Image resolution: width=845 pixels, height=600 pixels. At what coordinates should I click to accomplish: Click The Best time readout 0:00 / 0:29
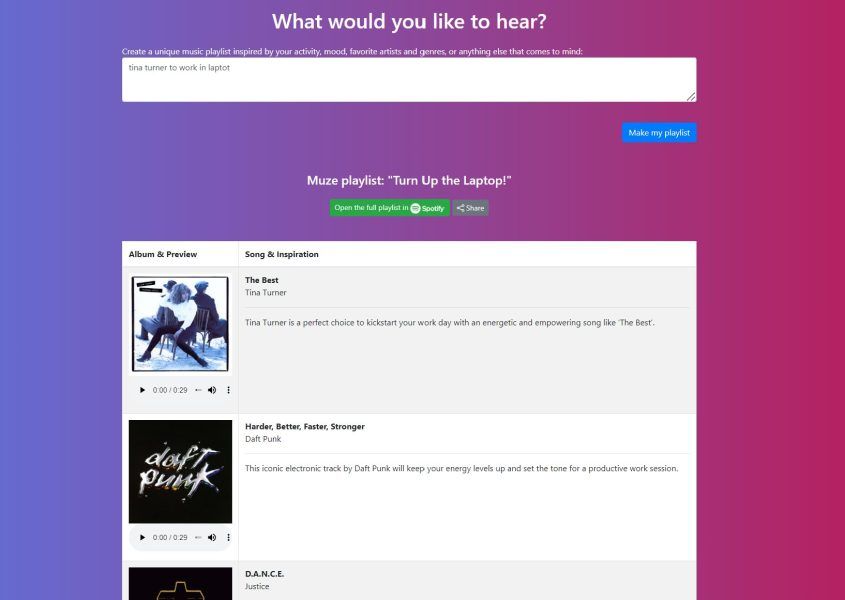(x=170, y=390)
